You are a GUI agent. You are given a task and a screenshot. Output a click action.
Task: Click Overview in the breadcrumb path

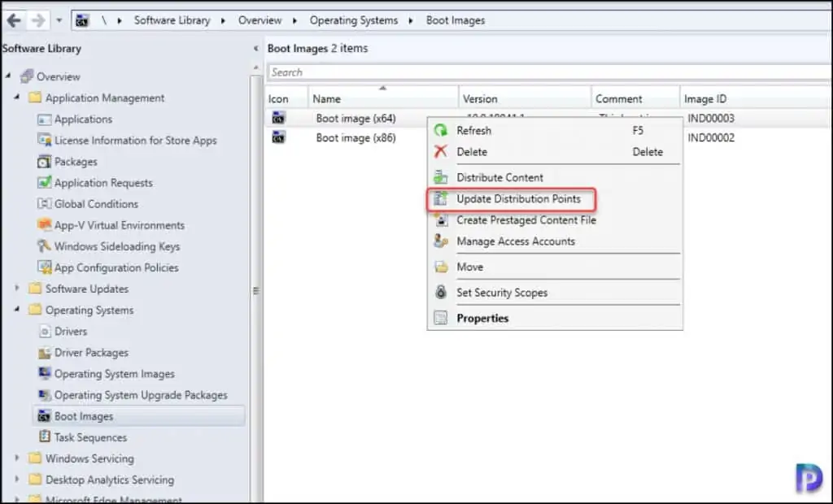[x=259, y=20]
